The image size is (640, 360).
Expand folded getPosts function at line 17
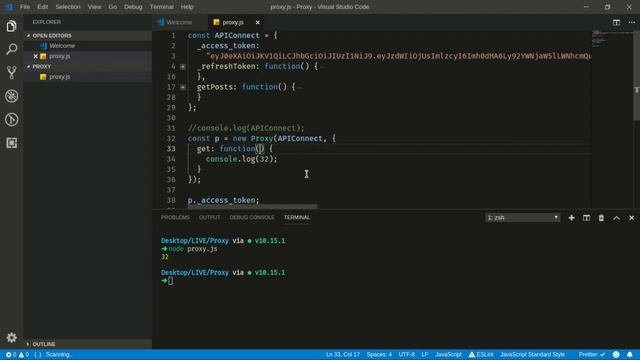(x=183, y=87)
